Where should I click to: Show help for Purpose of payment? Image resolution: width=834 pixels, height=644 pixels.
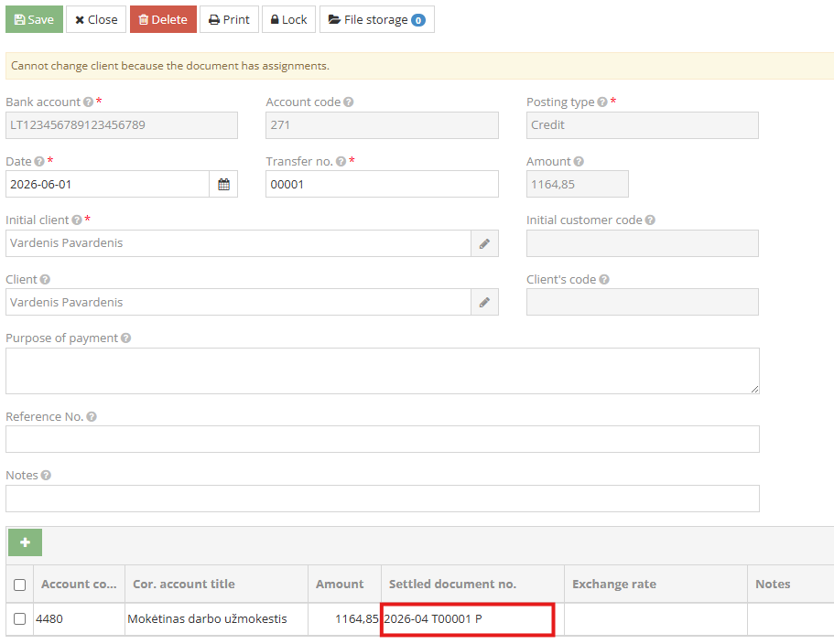125,338
